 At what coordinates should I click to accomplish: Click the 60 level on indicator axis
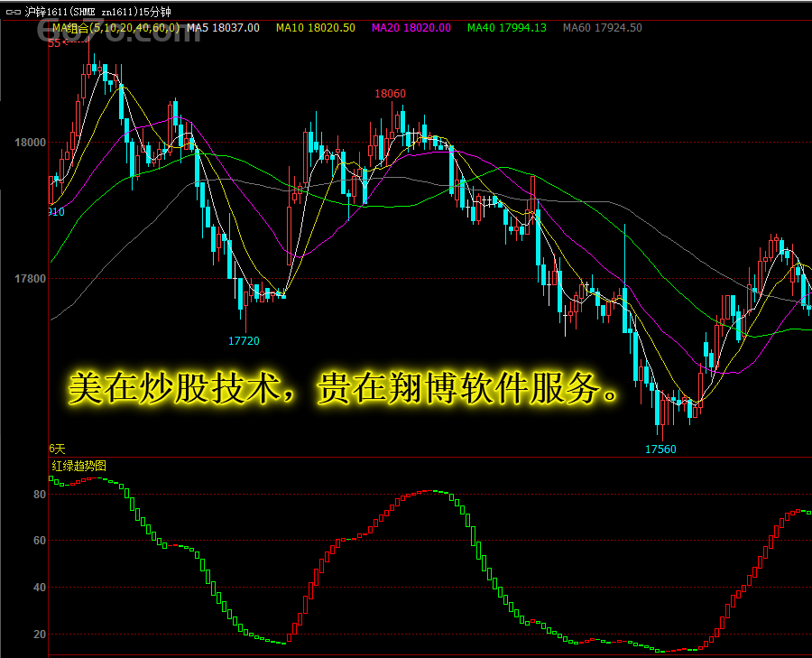tap(40, 541)
